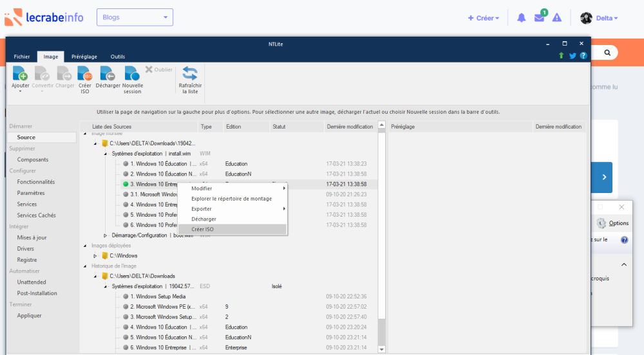Expand the Démarrage/Configuration boot.wim node

point(106,235)
